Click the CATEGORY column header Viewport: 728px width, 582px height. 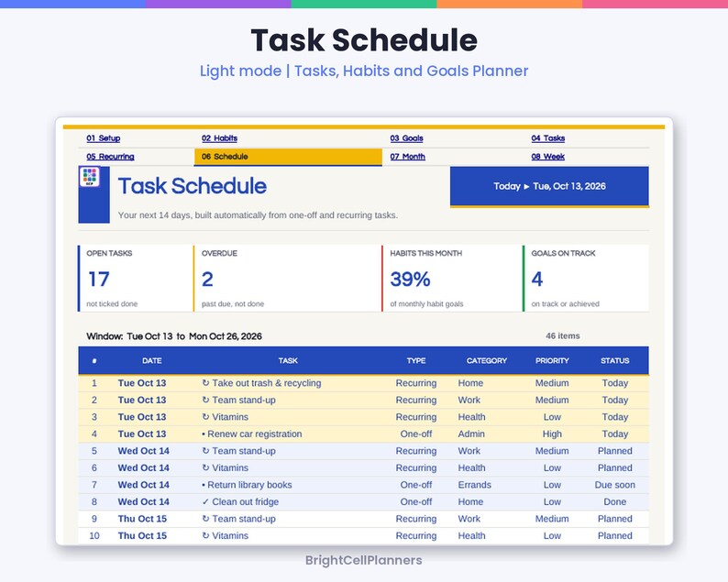tap(487, 360)
